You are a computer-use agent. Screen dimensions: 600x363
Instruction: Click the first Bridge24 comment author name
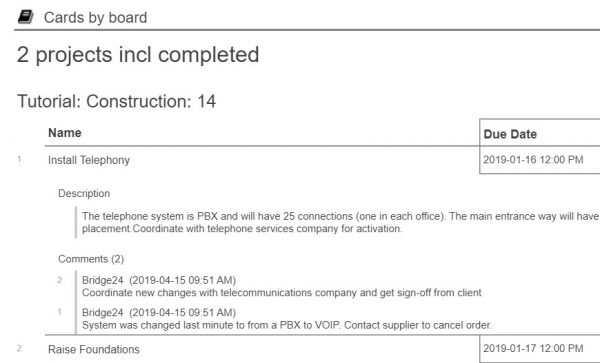tap(103, 280)
